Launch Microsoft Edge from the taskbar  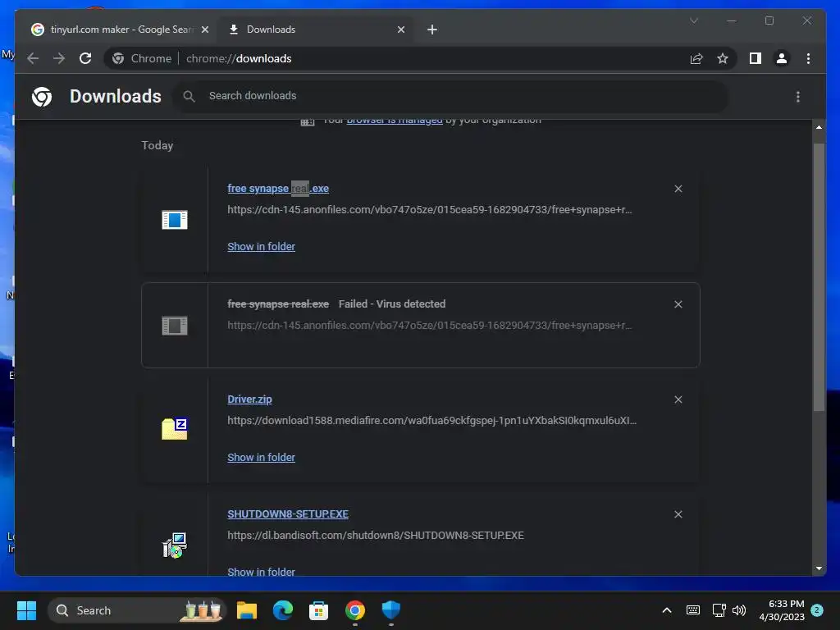283,610
